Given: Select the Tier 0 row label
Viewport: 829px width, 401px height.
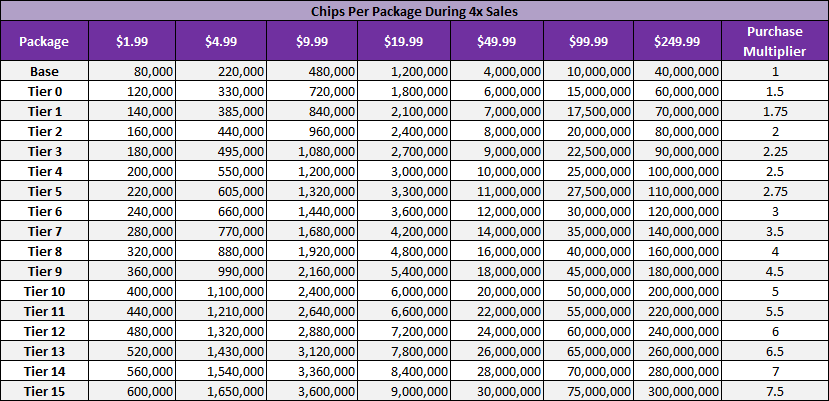Looking at the screenshot, I should 44,91.
